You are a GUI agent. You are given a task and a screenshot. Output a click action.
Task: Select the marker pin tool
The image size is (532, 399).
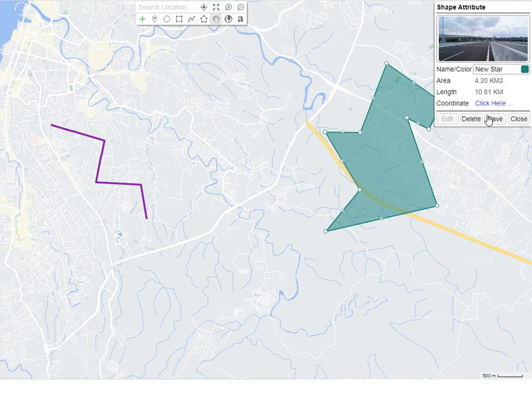pos(154,19)
